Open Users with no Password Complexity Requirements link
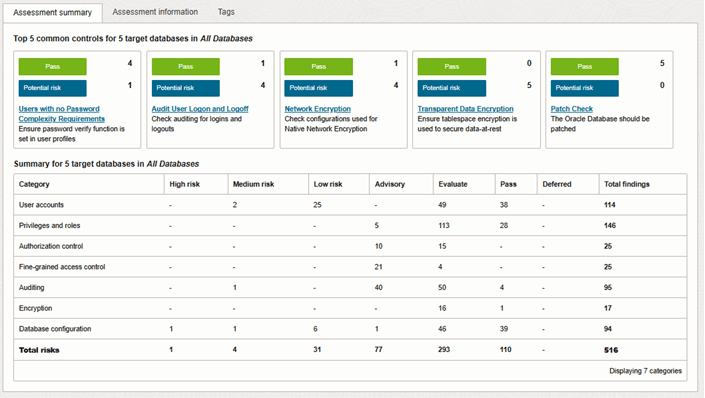Screen dimensions: 705x398 pyautogui.click(x=62, y=114)
